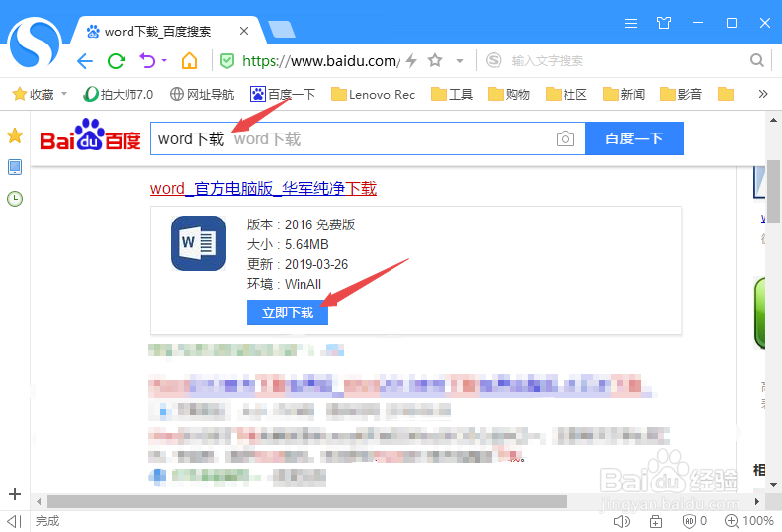
Task: Reload page with green refresh icon
Action: tap(117, 61)
